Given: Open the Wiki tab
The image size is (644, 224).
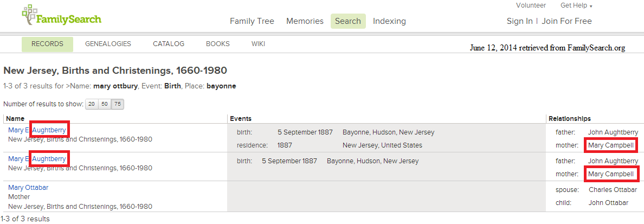Looking at the screenshot, I should [x=258, y=44].
